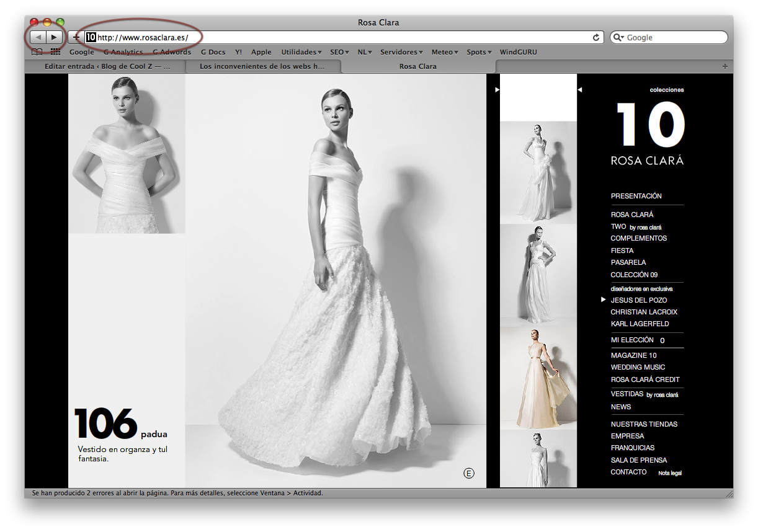Image resolution: width=758 pixels, height=532 pixels.
Task: Open the EMPRESA link
Action: (627, 436)
